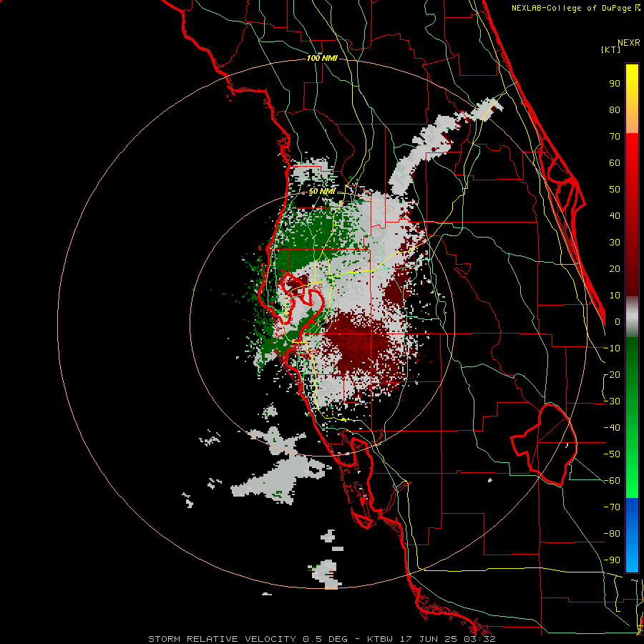Viewport: 644px width, 644px height.
Task: Click the NEXLAB-College of DuPage watermark text
Action: point(575,8)
